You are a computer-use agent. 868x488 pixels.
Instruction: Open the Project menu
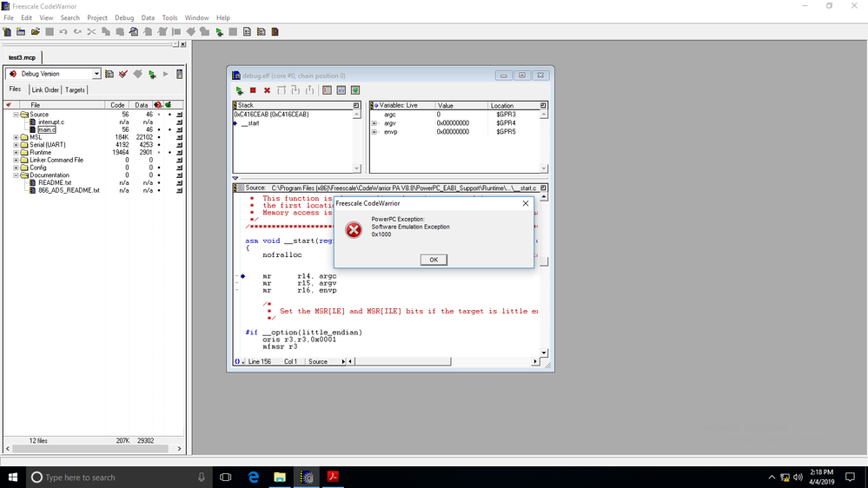coord(96,17)
